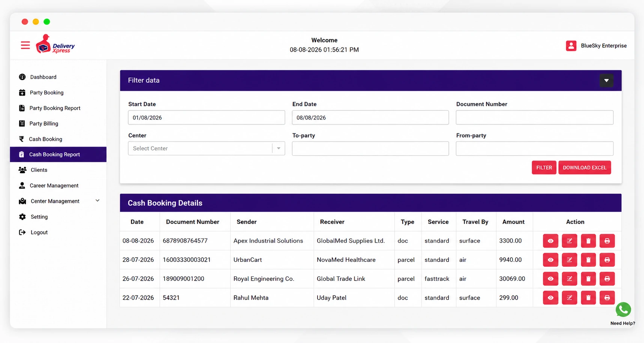This screenshot has width=644, height=343.
Task: Click the Date column header
Action: coord(137,222)
